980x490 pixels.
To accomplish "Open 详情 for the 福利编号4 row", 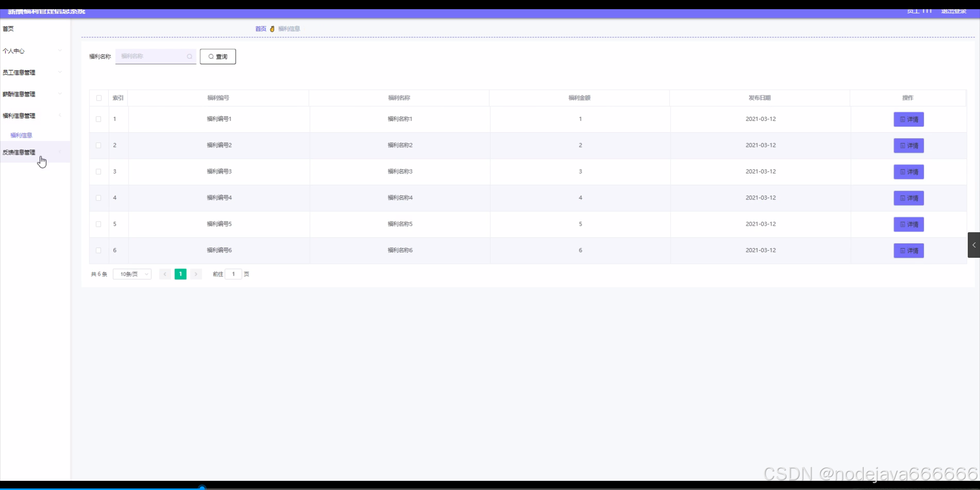I will coord(909,198).
